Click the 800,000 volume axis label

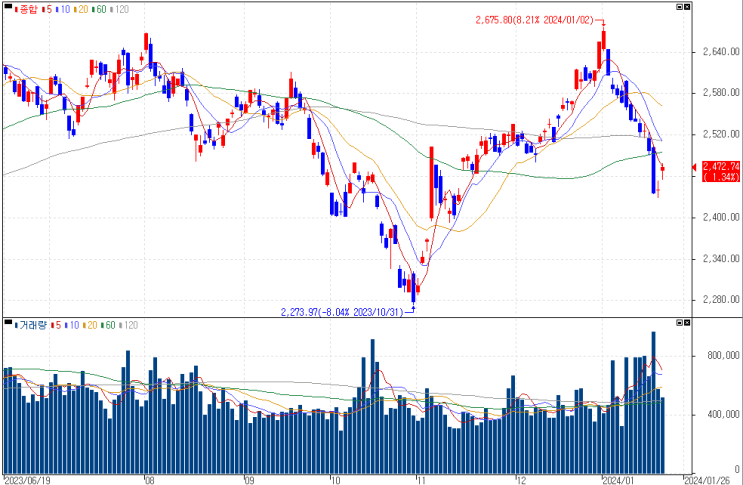tap(723, 355)
